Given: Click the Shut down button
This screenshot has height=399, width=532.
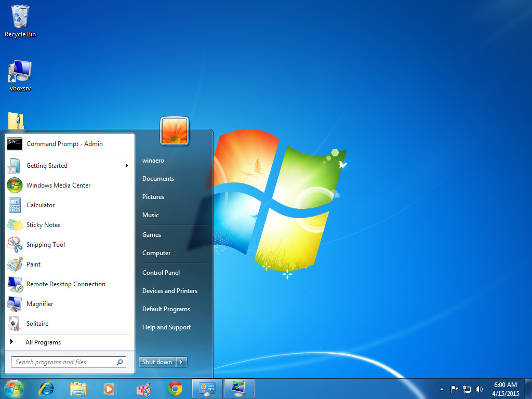Looking at the screenshot, I should (157, 362).
